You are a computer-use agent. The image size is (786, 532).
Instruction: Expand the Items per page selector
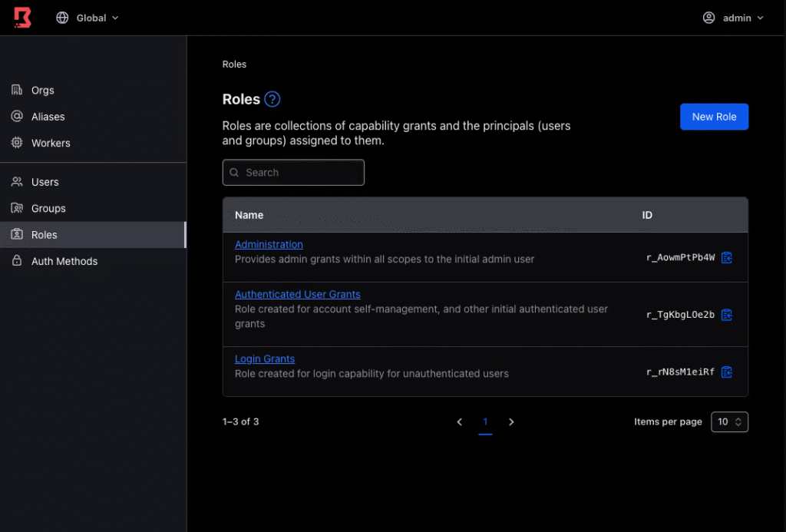(729, 422)
